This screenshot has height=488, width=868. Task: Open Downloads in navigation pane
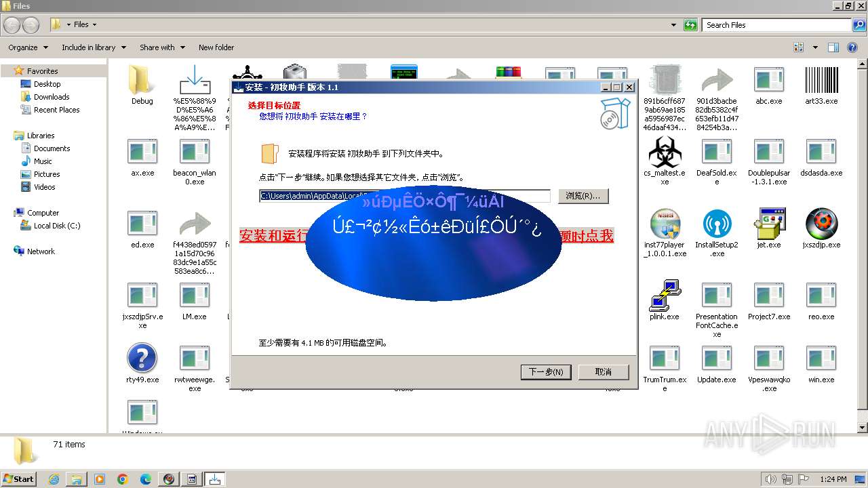(52, 97)
